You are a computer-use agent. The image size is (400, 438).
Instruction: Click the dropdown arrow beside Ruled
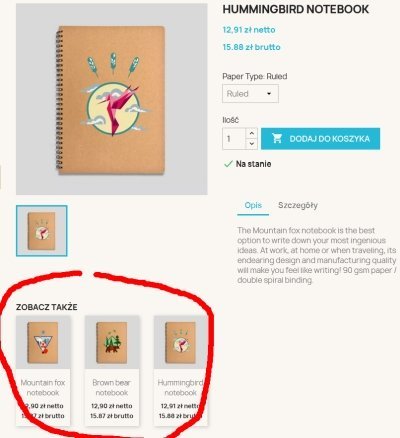tap(269, 94)
